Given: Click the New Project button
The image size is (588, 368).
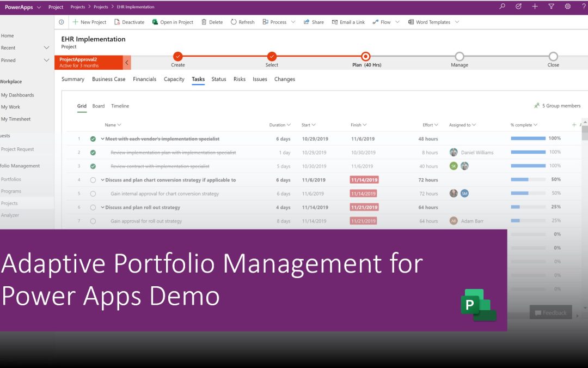Looking at the screenshot, I should pos(89,22).
